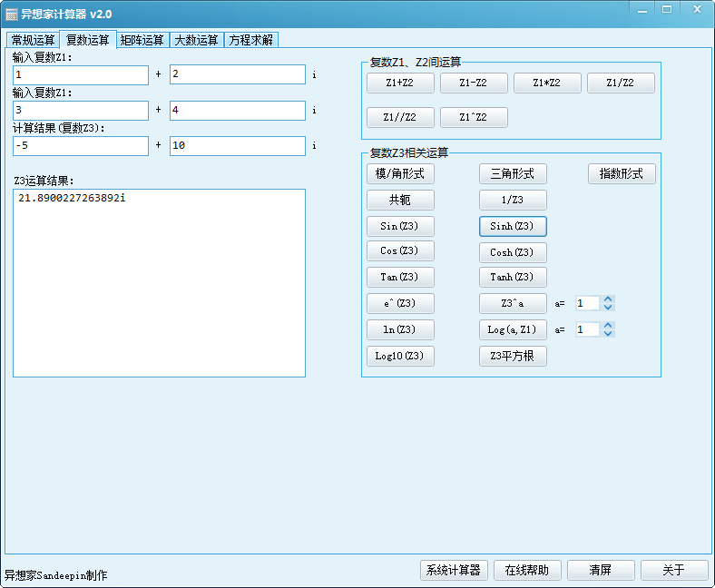Compute Sinh(Z3) of the result

513,226
